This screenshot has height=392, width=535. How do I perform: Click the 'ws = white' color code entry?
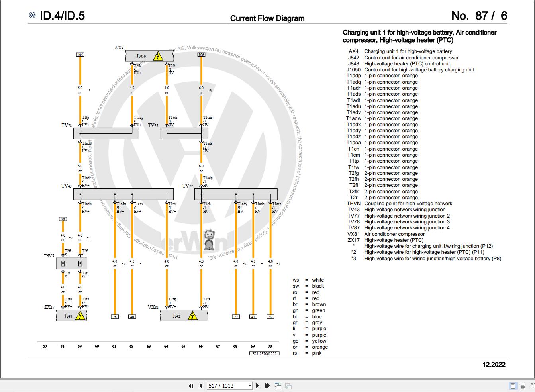click(308, 280)
